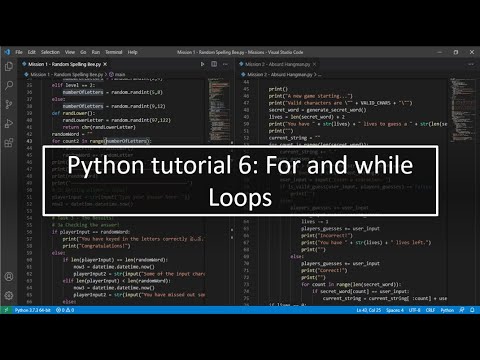Open the File menu
The height and width of the screenshot is (360, 480).
(19, 52)
